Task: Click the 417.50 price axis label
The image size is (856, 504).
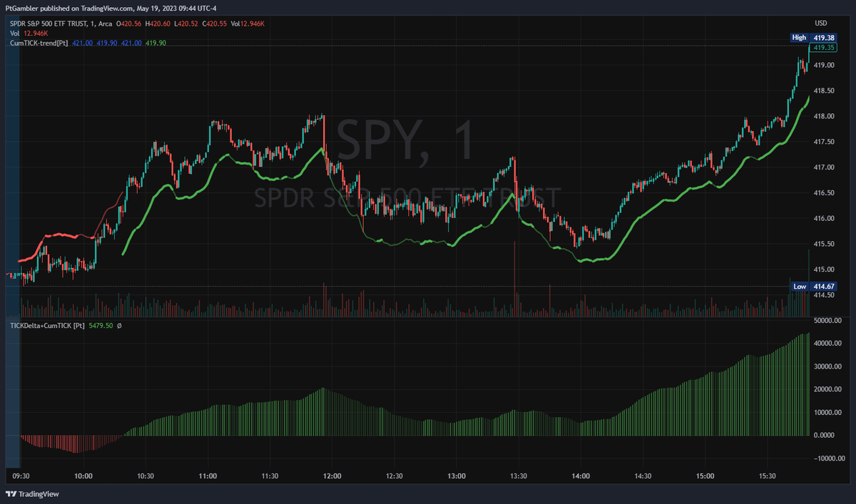Action: pyautogui.click(x=824, y=142)
